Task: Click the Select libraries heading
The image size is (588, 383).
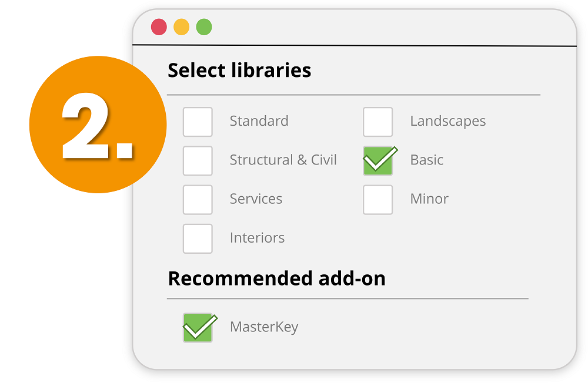Action: coord(239,70)
